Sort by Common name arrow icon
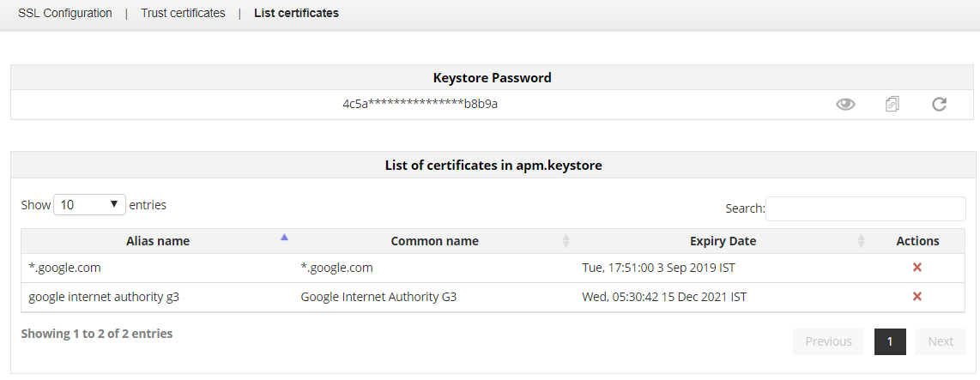The width and height of the screenshot is (980, 380). (566, 241)
